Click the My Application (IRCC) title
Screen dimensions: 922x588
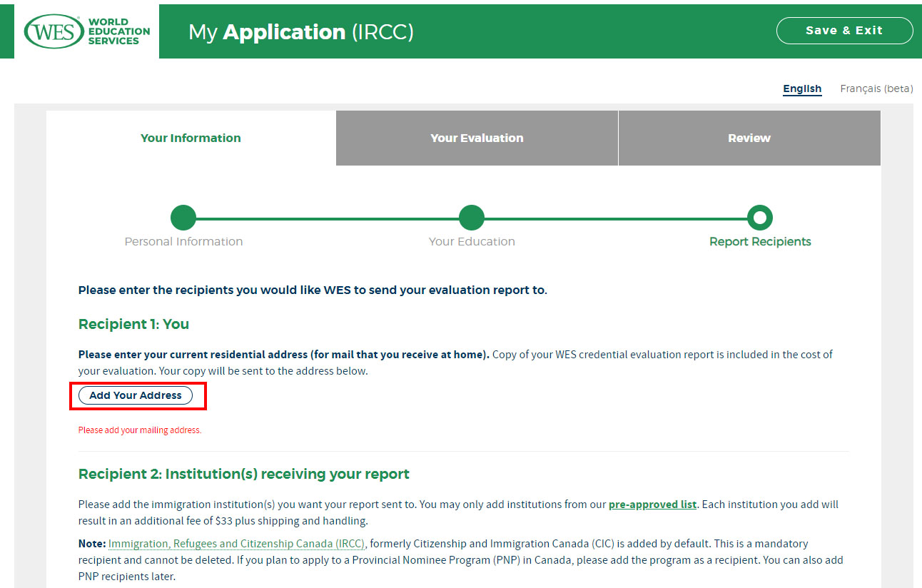click(x=301, y=32)
